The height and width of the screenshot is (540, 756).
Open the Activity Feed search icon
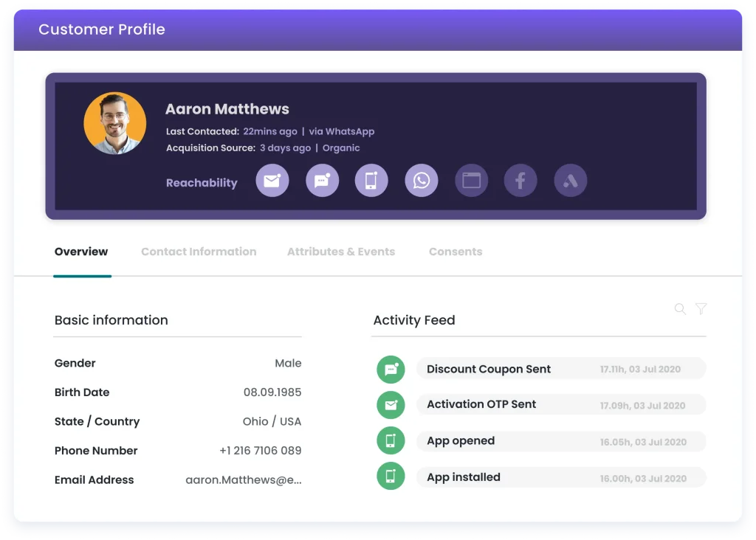tap(680, 309)
